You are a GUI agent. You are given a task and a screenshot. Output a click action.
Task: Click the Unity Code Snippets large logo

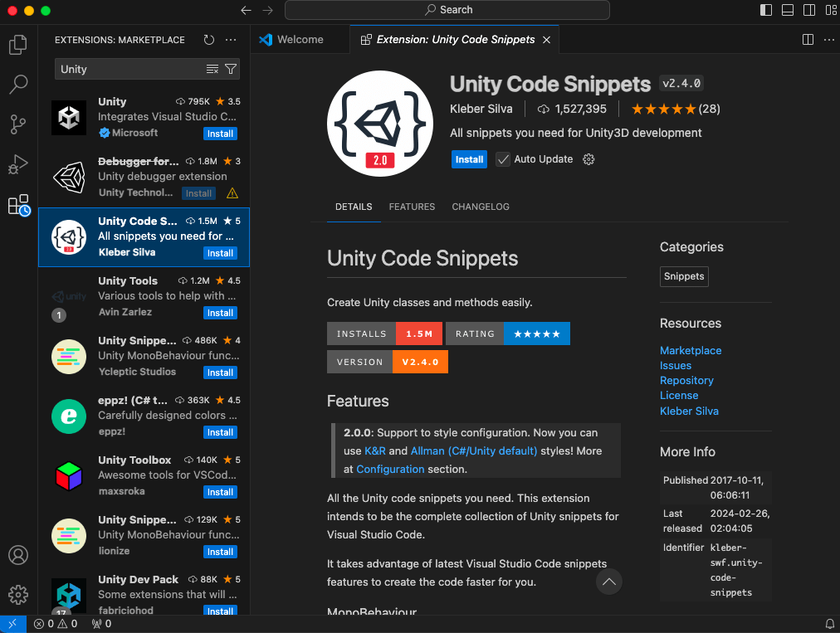click(x=380, y=124)
